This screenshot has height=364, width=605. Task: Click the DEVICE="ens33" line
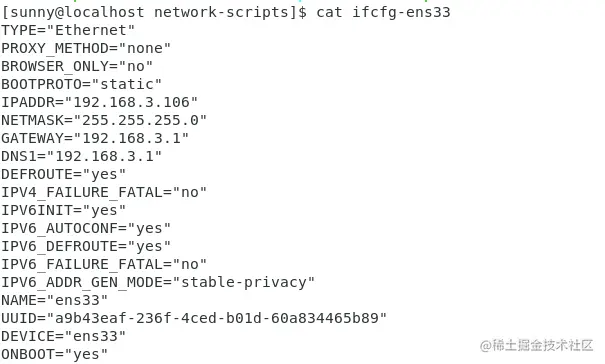[x=64, y=336]
